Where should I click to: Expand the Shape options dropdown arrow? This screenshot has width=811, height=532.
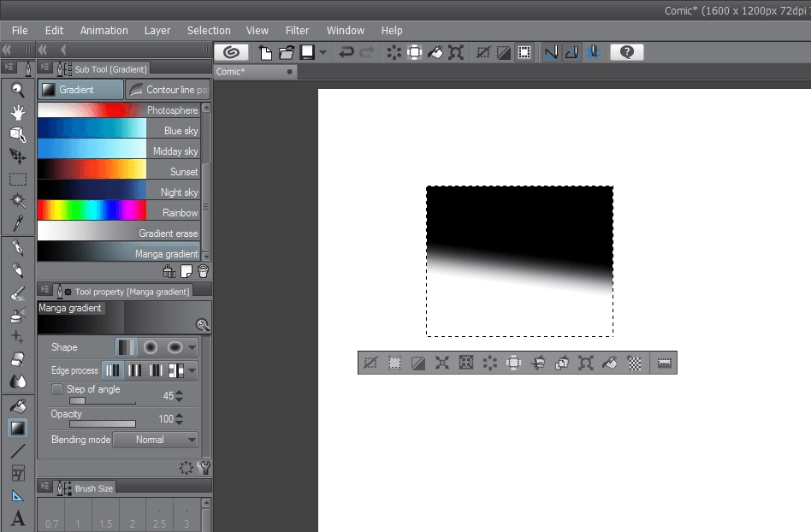point(192,347)
